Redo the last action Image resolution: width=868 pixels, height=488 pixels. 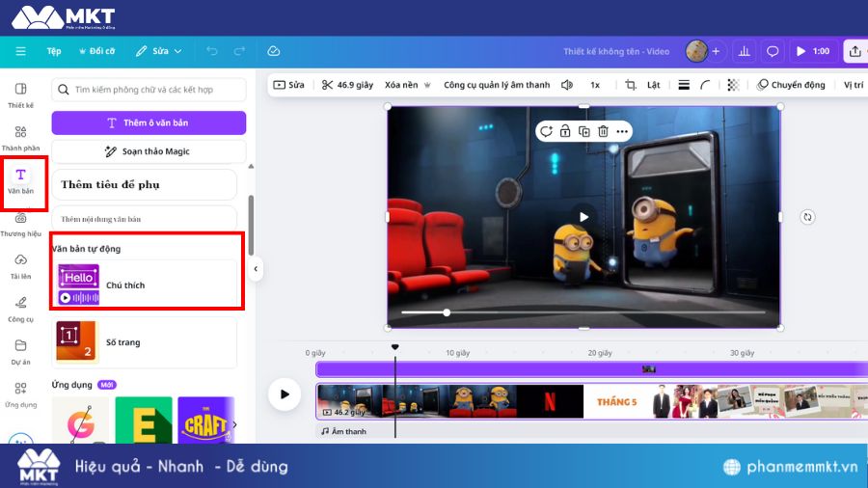239,51
